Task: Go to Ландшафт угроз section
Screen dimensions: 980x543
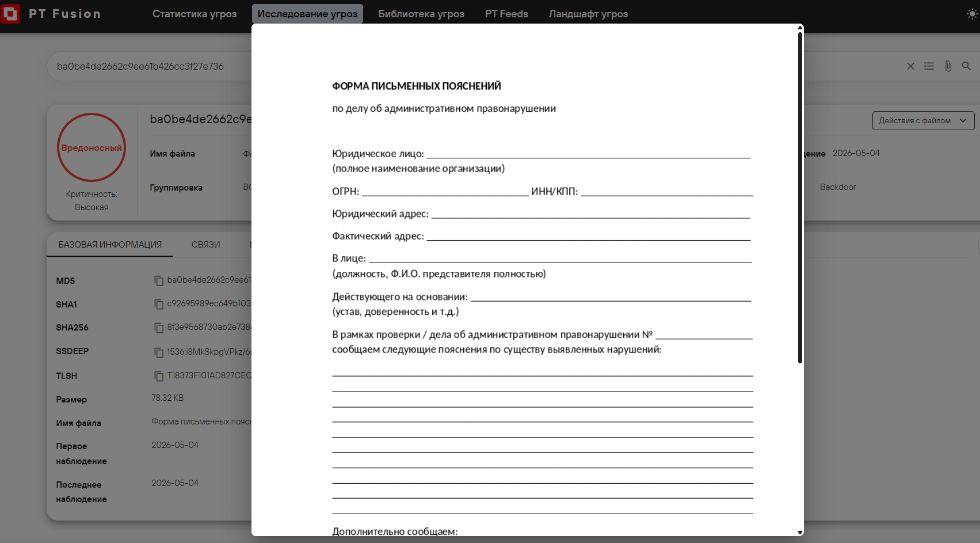Action: click(x=588, y=14)
